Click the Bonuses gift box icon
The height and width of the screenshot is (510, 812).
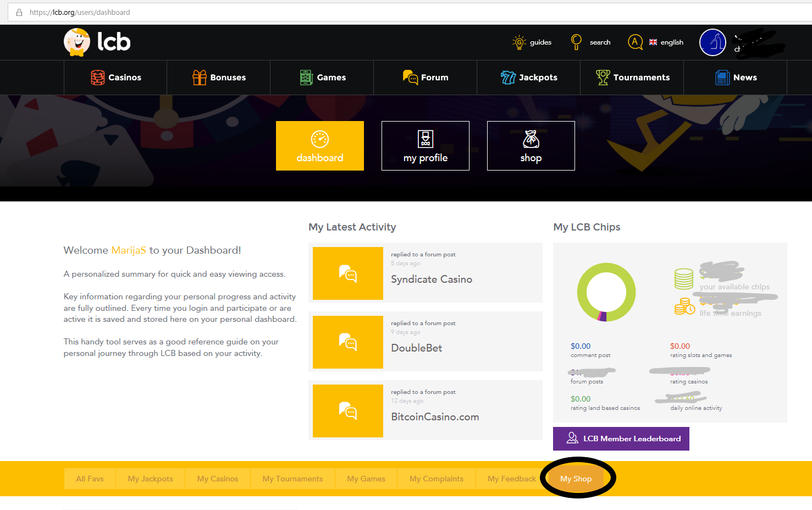point(200,78)
